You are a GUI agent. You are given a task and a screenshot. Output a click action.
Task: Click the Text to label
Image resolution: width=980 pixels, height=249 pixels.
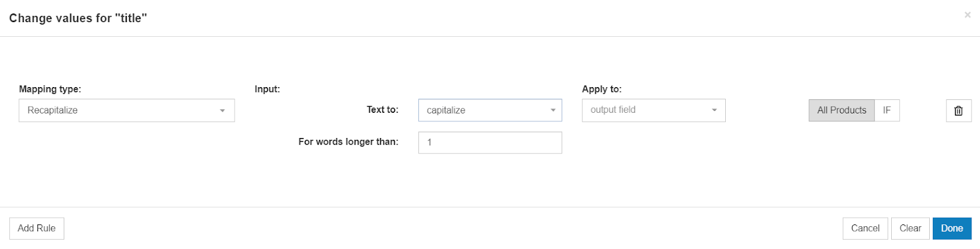coord(383,110)
